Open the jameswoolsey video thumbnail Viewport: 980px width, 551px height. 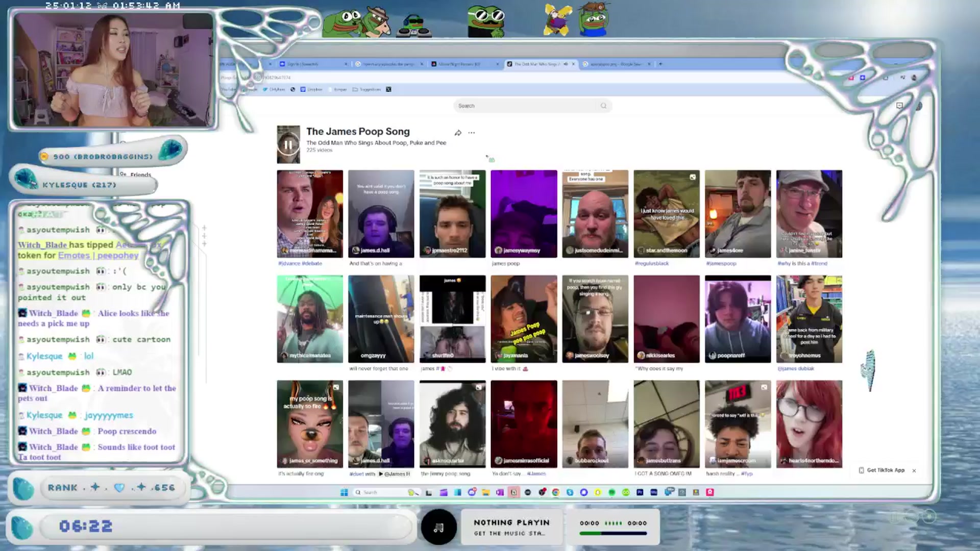(x=595, y=319)
